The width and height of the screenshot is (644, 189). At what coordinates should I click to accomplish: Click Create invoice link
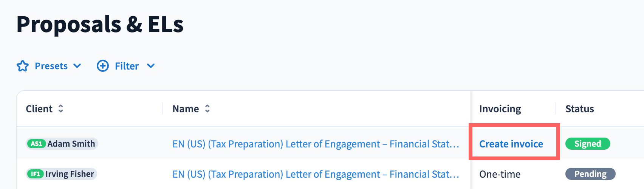(511, 144)
